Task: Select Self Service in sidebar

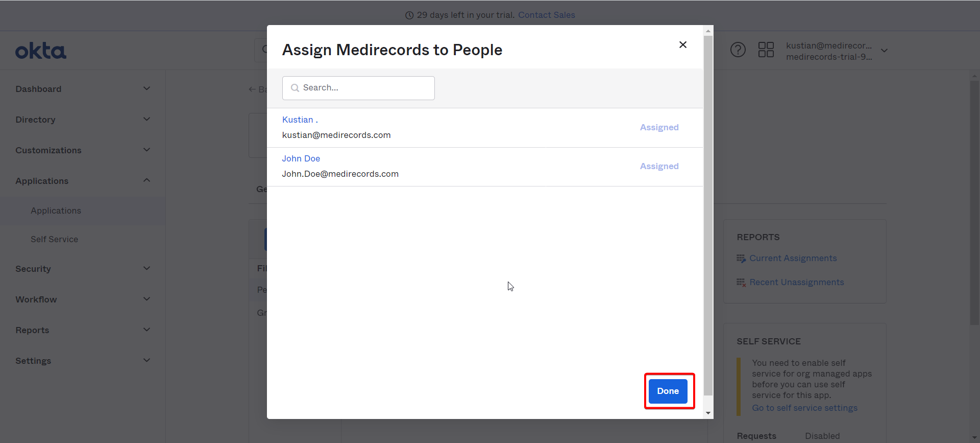Action: 54,239
